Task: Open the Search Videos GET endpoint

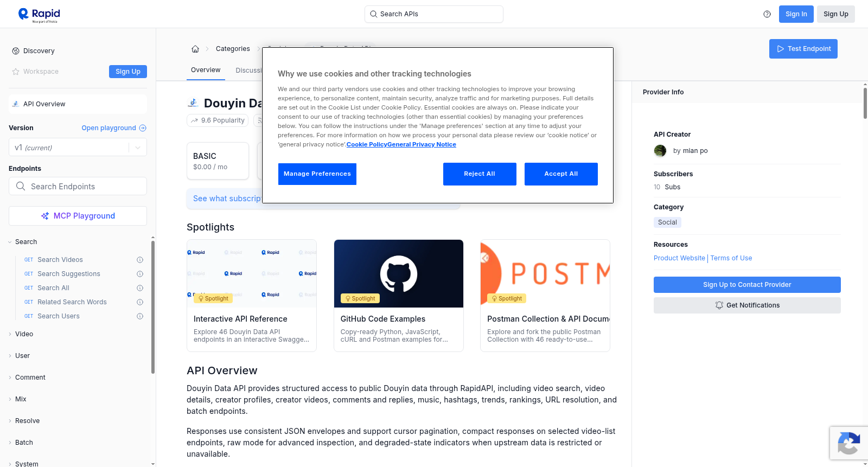Action: tap(60, 260)
